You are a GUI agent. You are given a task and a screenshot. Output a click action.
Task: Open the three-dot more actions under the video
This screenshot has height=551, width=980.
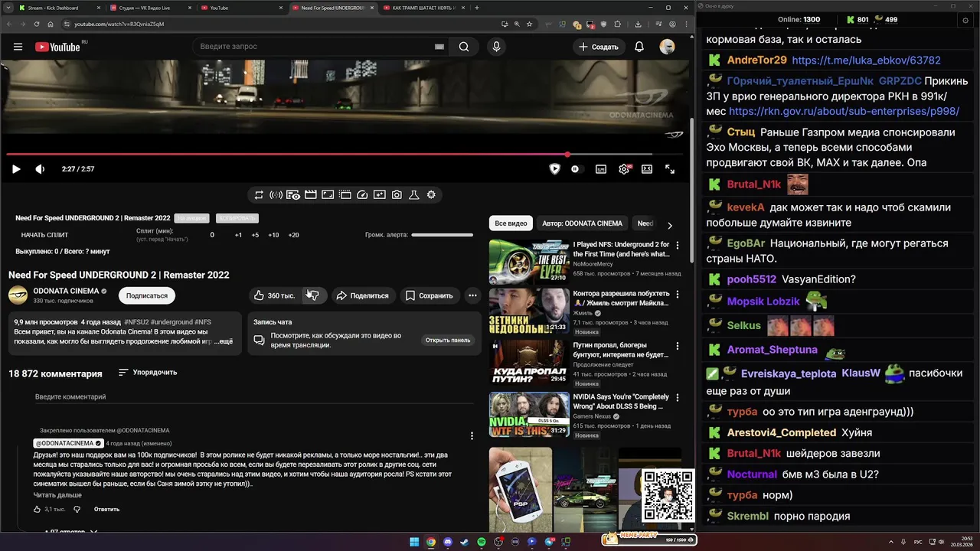pos(472,295)
